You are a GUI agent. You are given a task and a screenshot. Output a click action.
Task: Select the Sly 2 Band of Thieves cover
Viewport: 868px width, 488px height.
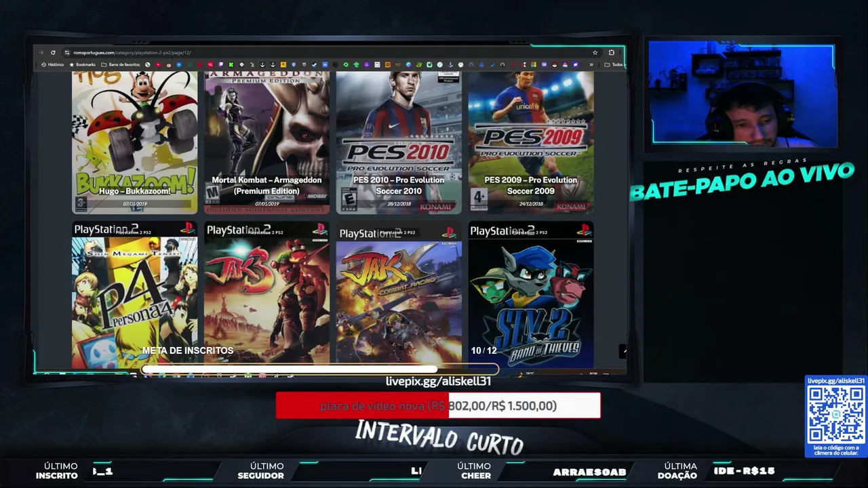coord(531,296)
